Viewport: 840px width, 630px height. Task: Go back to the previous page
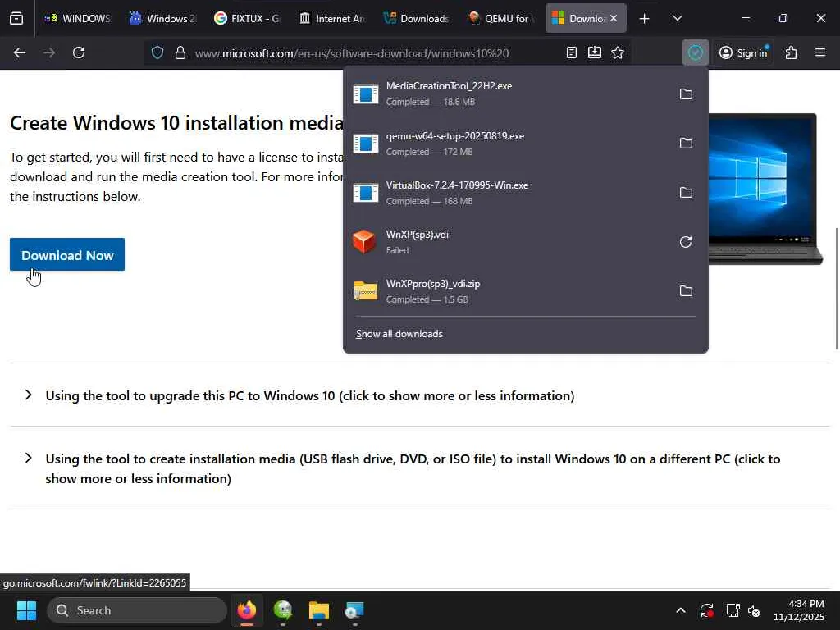20,52
